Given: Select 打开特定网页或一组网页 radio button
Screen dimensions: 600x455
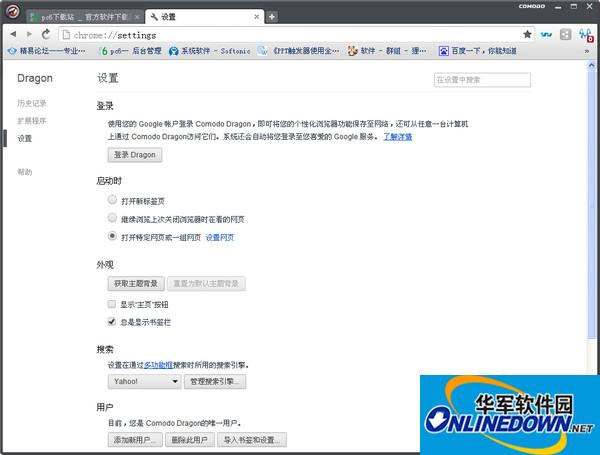Looking at the screenshot, I should (x=112, y=236).
